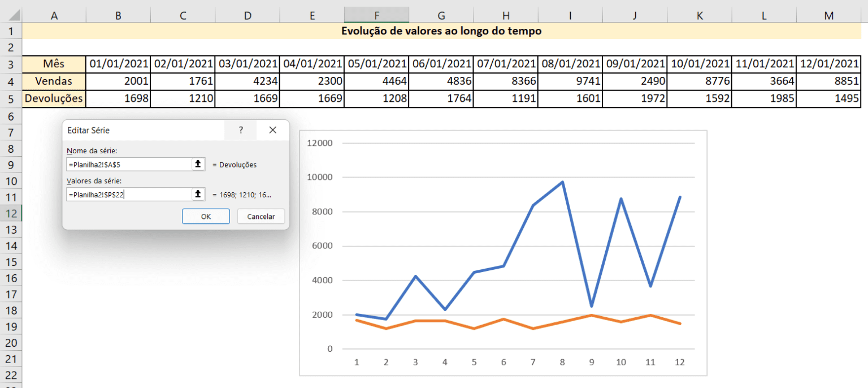Image resolution: width=868 pixels, height=388 pixels.
Task: Select the Devoluções cell with value 1495
Action: click(828, 98)
